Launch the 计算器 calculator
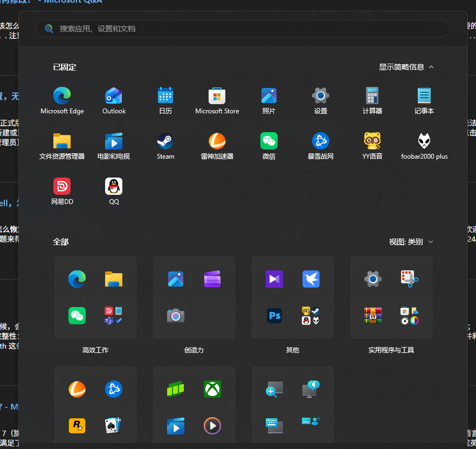This screenshot has width=476, height=449. click(372, 101)
